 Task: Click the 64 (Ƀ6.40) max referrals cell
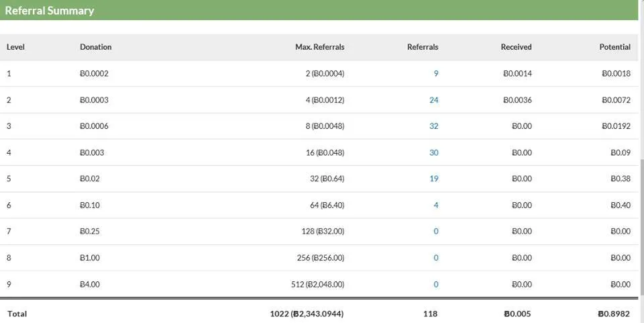[x=327, y=205]
